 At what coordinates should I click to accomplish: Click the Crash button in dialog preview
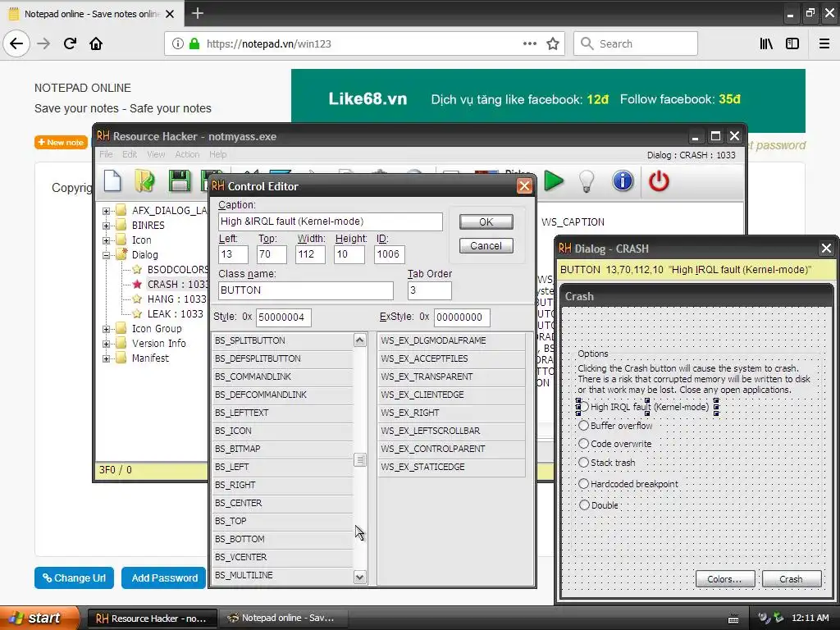tap(792, 579)
